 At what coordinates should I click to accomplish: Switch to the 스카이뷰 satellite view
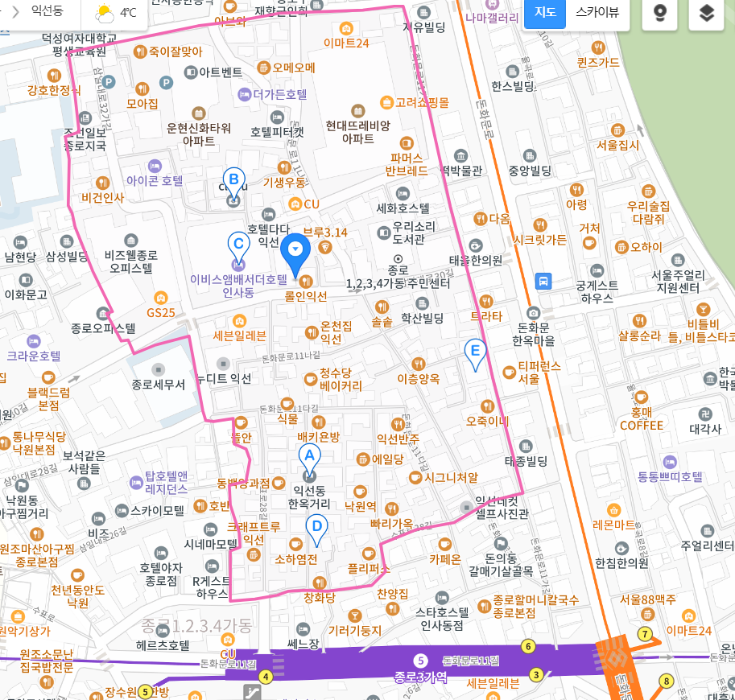tap(597, 13)
